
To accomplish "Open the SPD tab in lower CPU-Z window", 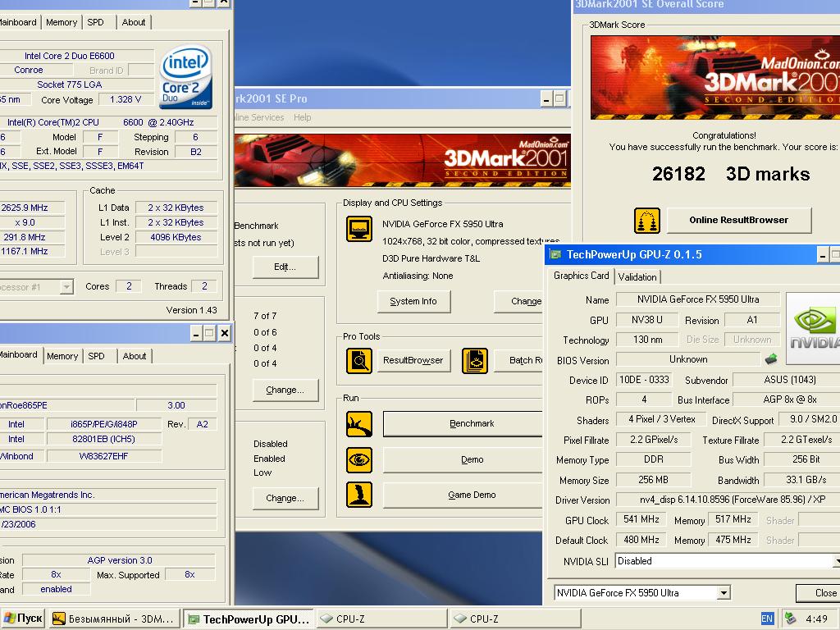I will pyautogui.click(x=97, y=356).
